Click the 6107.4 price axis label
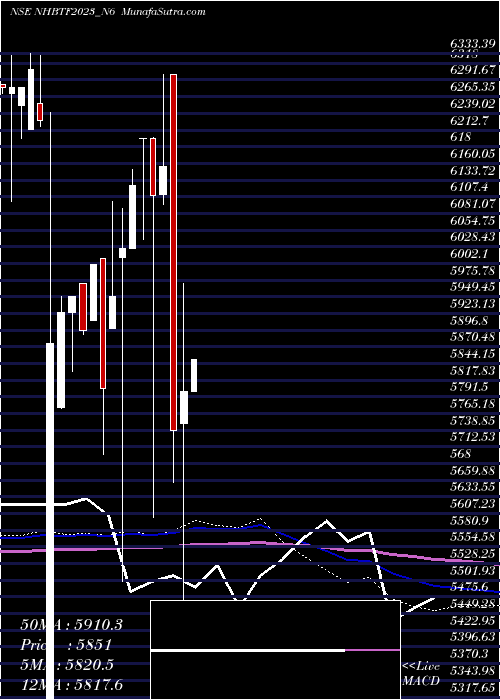The width and height of the screenshot is (500, 700). 469,187
